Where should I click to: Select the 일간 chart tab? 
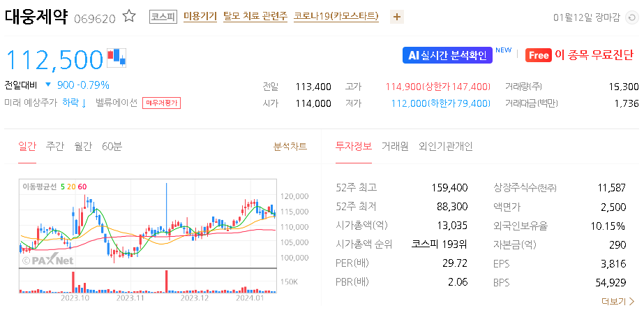[x=27, y=147]
